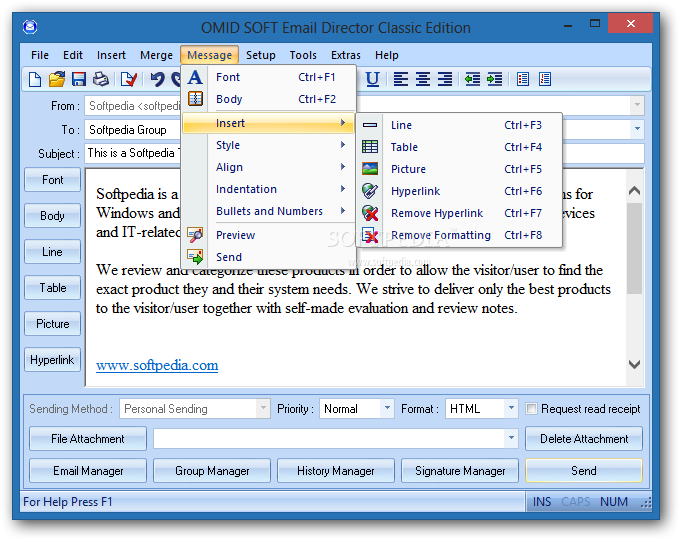Image resolution: width=680 pixels, height=540 pixels.
Task: Align text left via toolbar icon
Action: (400, 79)
